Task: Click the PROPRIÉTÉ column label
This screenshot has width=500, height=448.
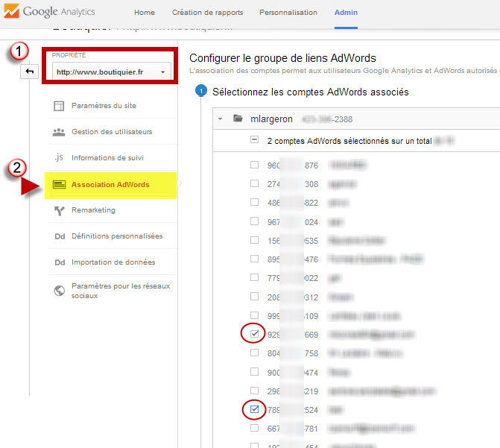Action: 69,55
